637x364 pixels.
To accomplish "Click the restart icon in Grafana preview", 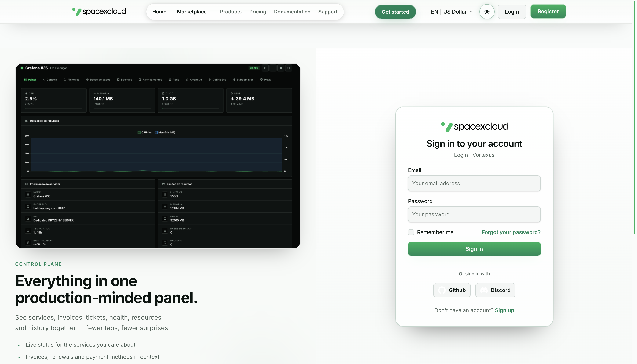I will tap(273, 68).
